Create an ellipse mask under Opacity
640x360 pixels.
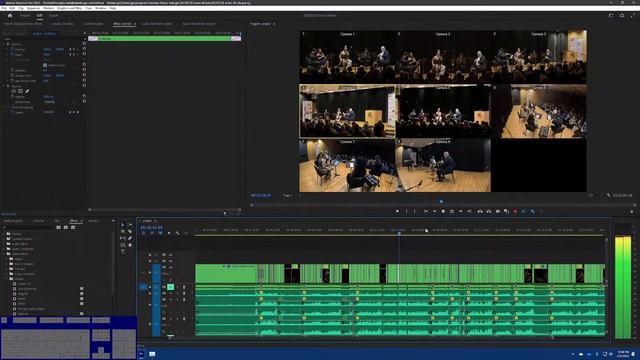13,91
